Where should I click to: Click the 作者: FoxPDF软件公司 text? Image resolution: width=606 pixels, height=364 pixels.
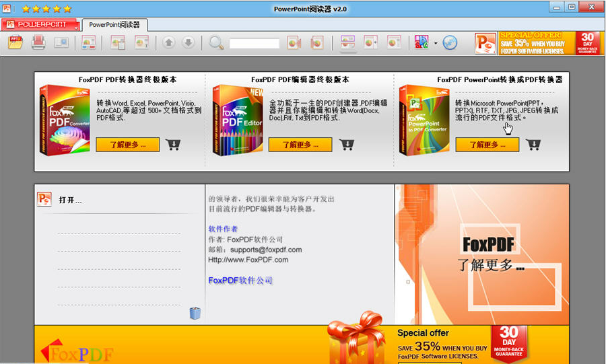click(x=245, y=240)
